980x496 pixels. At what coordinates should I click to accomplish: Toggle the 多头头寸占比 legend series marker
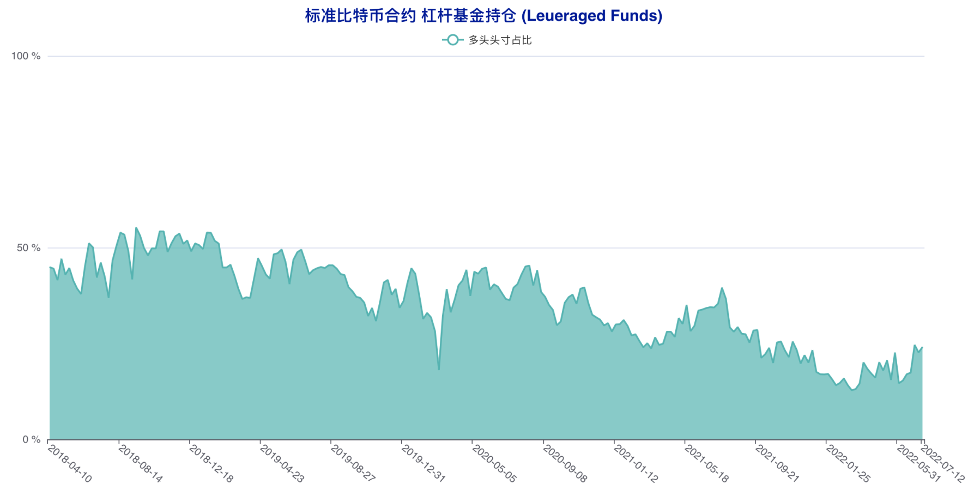452,40
